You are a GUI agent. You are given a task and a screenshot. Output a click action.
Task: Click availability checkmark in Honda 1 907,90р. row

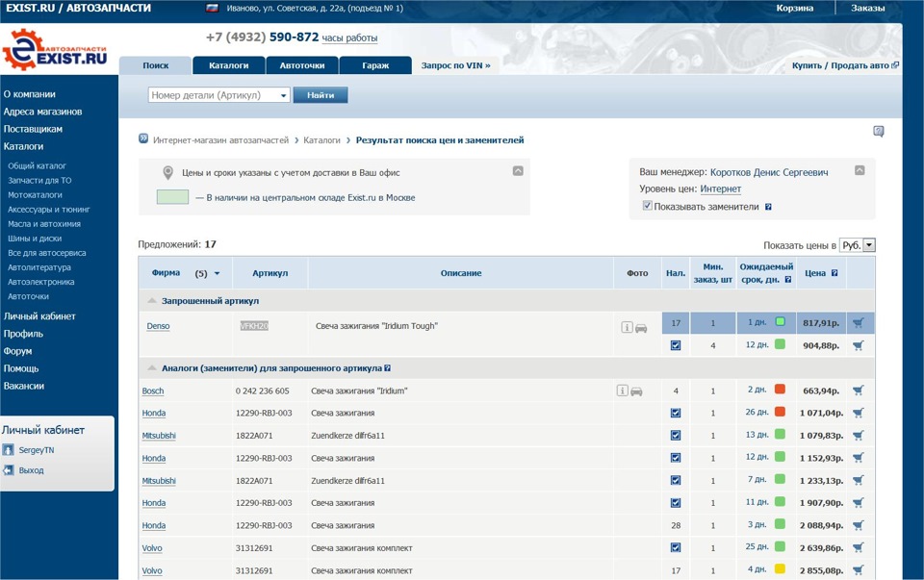tap(676, 503)
